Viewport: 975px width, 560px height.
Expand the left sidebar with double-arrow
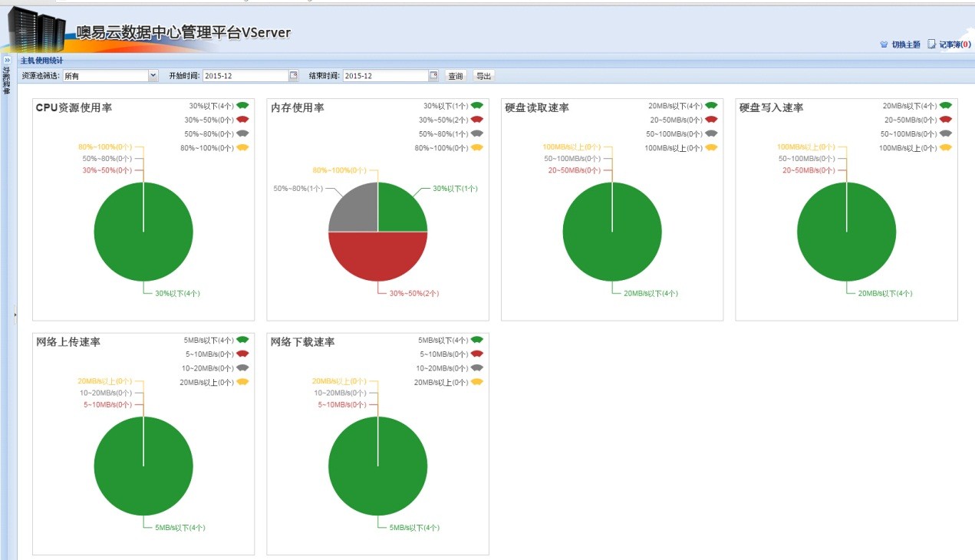pyautogui.click(x=7, y=60)
